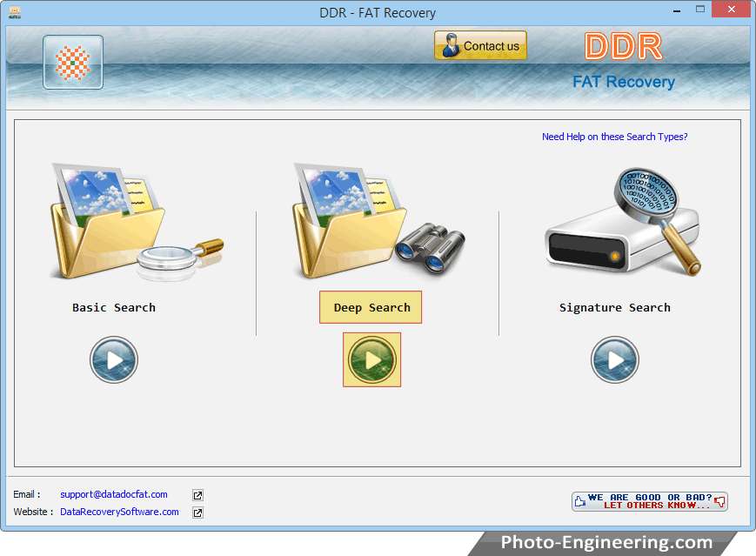
Task: Start Basic Search with its play button
Action: [x=114, y=359]
